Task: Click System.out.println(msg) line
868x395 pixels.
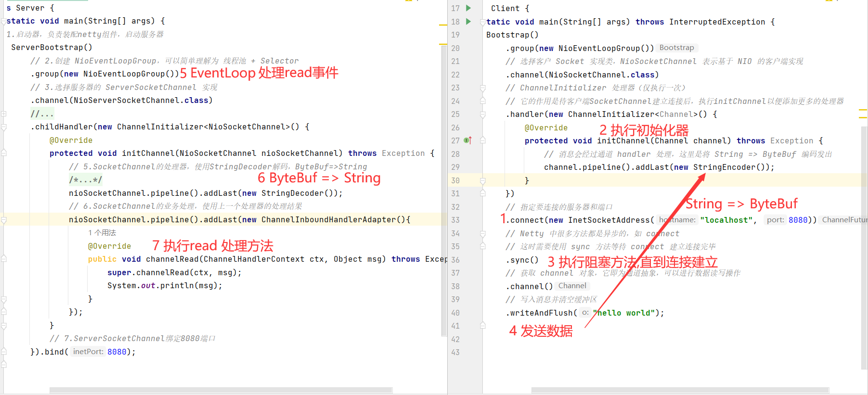Action: pyautogui.click(x=165, y=285)
